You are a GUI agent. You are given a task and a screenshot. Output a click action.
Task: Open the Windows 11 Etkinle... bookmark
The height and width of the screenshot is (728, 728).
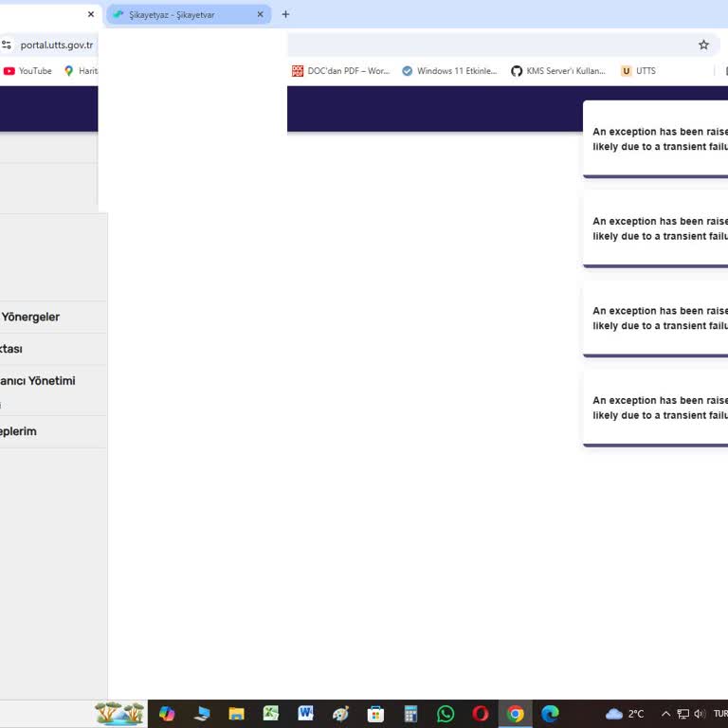[x=449, y=71]
